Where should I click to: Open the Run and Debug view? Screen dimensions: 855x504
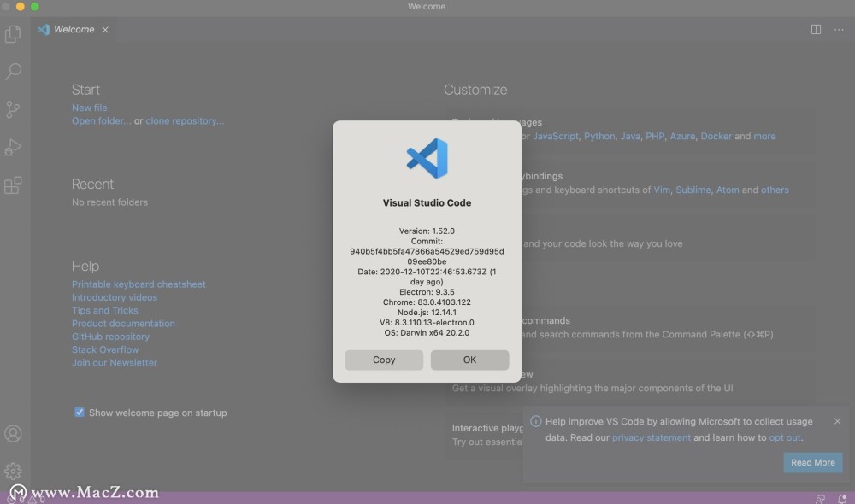[13, 147]
